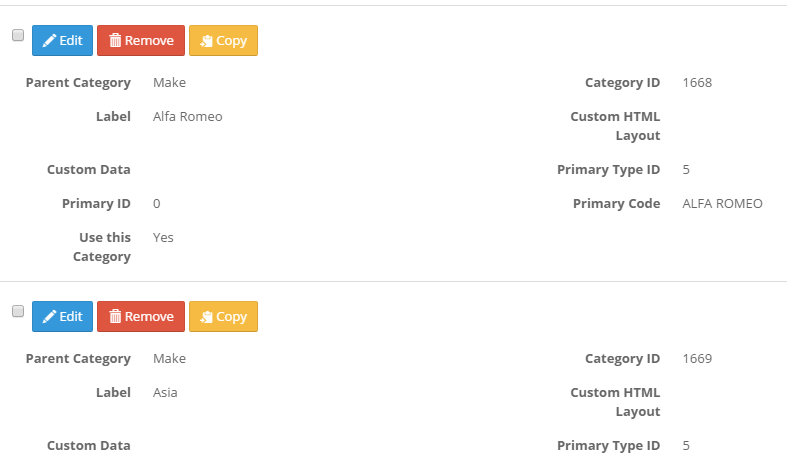
Task: Click the Use this Category field label
Action: (102, 247)
